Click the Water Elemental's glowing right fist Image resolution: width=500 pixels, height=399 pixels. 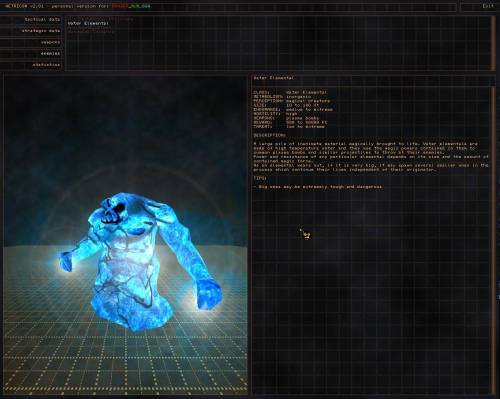coord(66,262)
